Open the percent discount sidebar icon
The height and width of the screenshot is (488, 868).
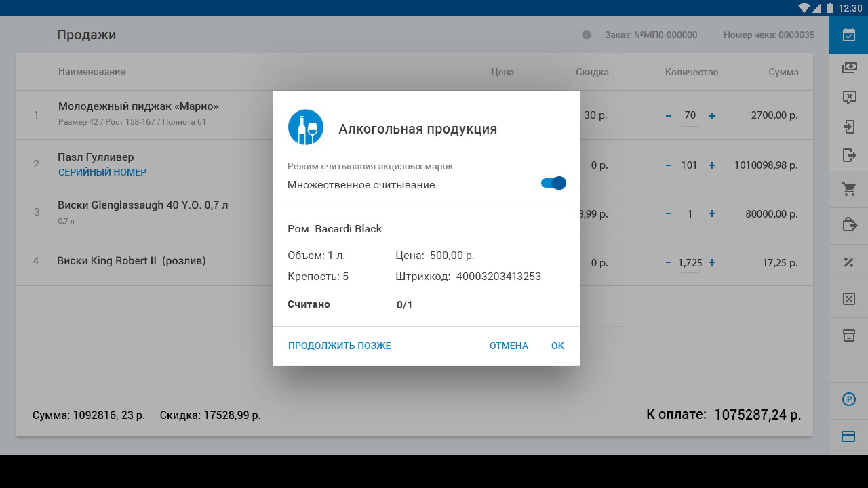pos(848,262)
